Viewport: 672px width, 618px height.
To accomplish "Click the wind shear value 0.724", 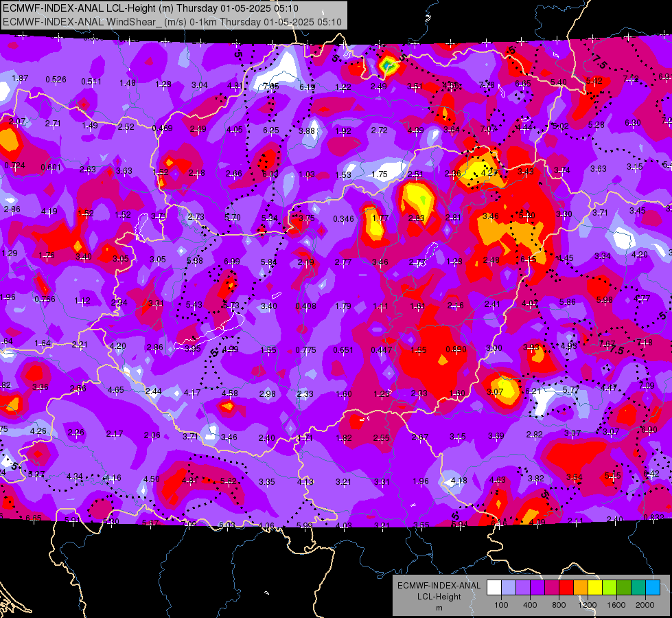I will point(14,165).
